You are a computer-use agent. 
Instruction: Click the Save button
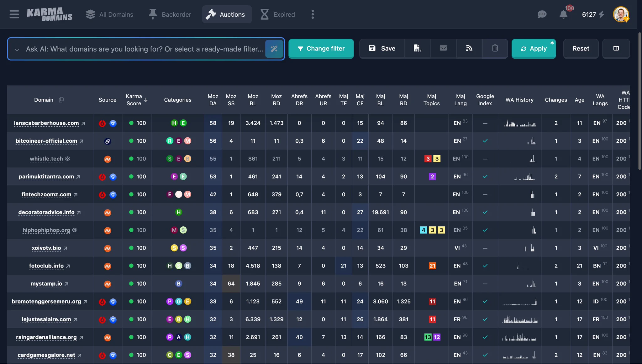382,48
